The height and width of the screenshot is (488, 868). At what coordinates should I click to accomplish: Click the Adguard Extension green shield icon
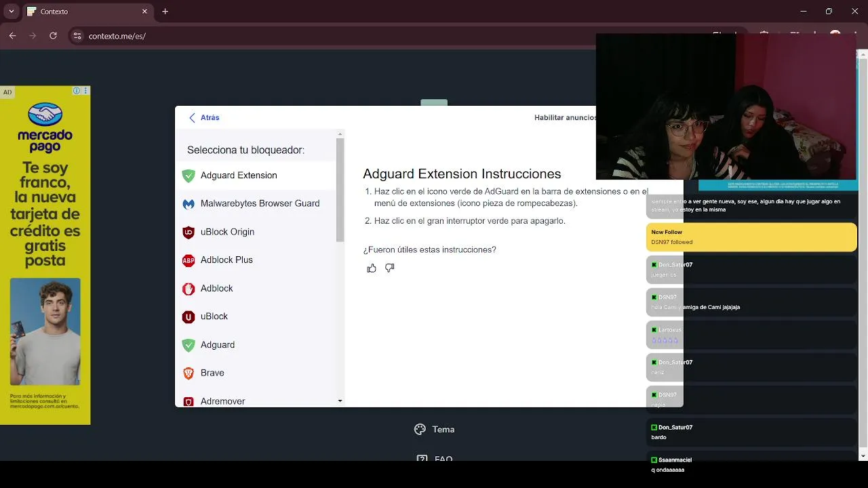pos(189,176)
